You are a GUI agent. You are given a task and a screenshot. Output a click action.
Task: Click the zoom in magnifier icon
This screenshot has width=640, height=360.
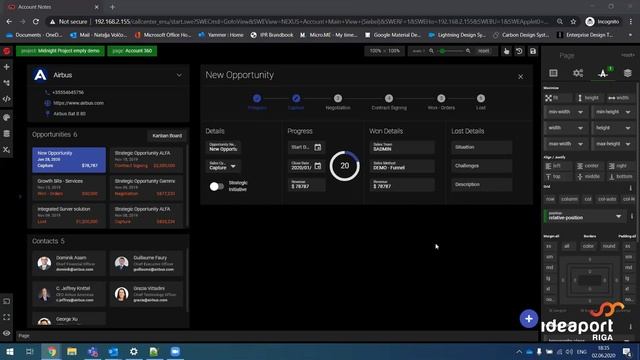click(x=468, y=51)
